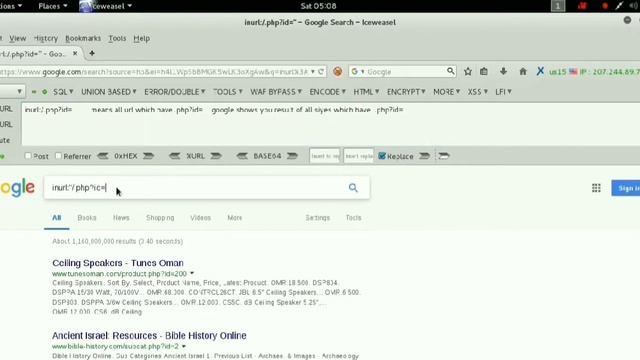This screenshot has height=360, width=640.
Task: Switch to Books results tab
Action: tap(87, 218)
